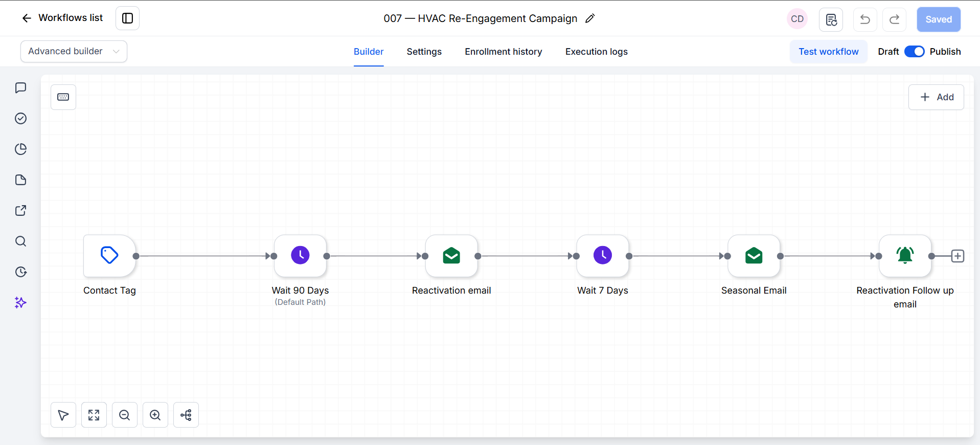Go back to Workflows list

pos(62,18)
